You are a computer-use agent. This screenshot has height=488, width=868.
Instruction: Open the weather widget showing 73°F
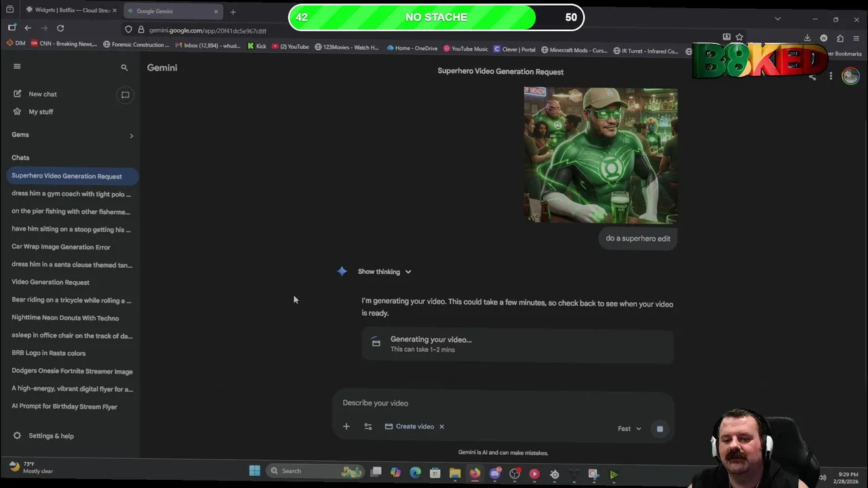31,468
